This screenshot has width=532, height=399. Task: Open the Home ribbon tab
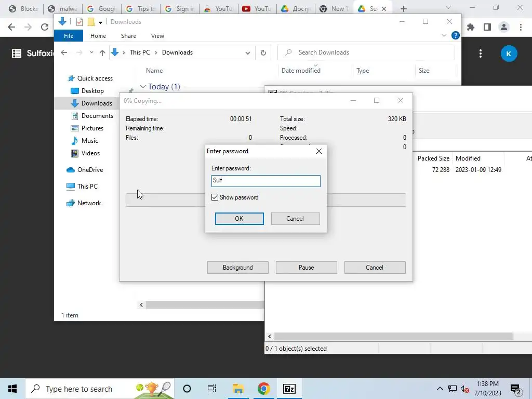pyautogui.click(x=98, y=36)
